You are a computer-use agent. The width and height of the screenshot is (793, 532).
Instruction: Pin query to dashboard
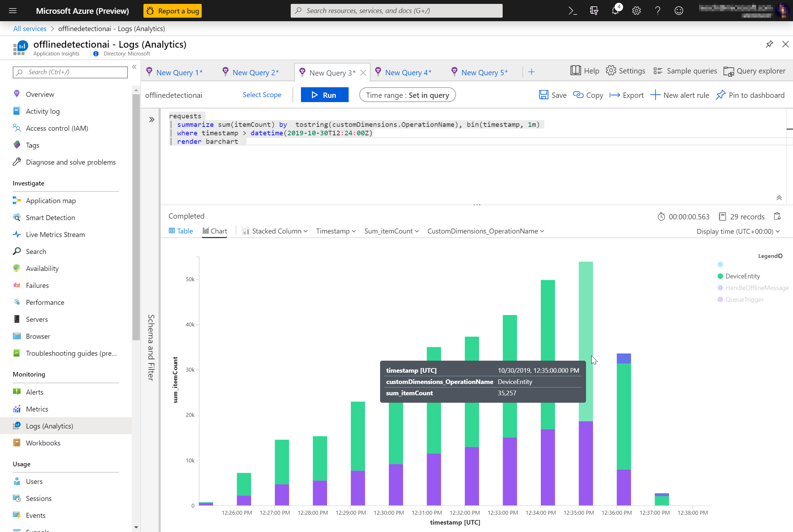pyautogui.click(x=750, y=95)
